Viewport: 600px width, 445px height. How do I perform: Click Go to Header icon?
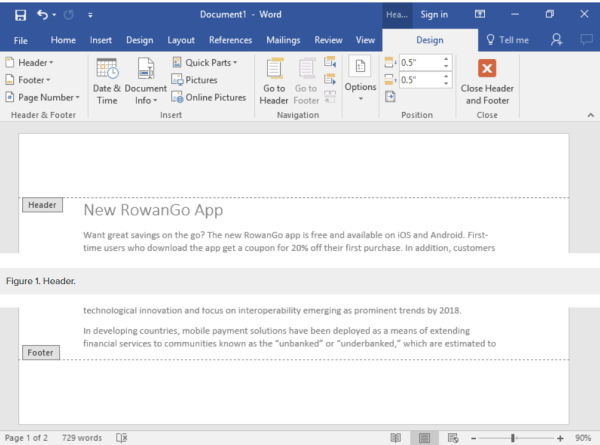click(x=274, y=79)
